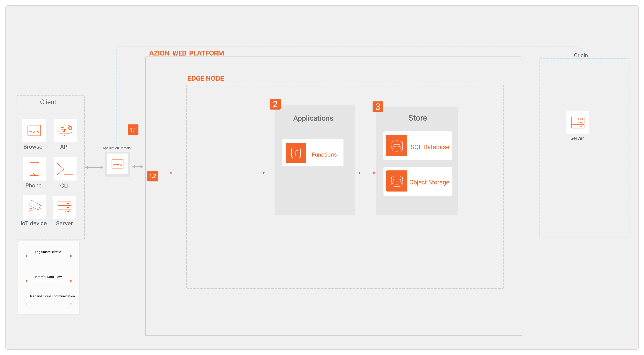Click the SQL Database label

pyautogui.click(x=430, y=147)
